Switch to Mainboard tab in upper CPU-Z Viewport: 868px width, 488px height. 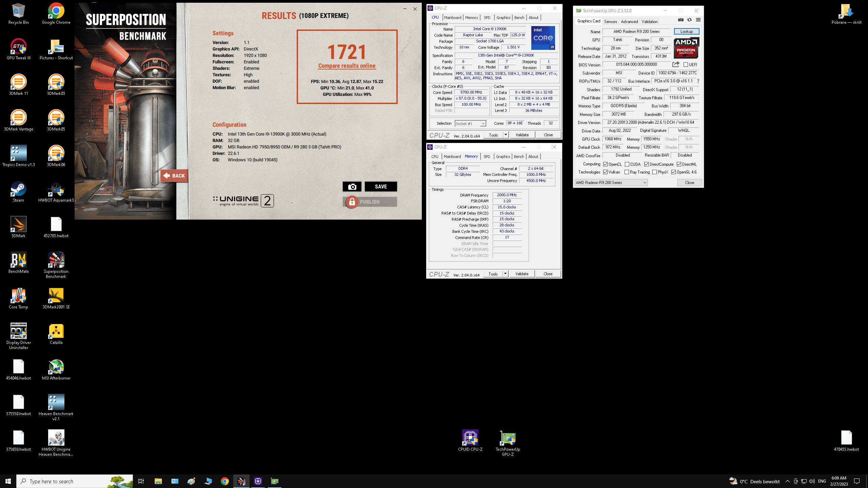(x=453, y=18)
